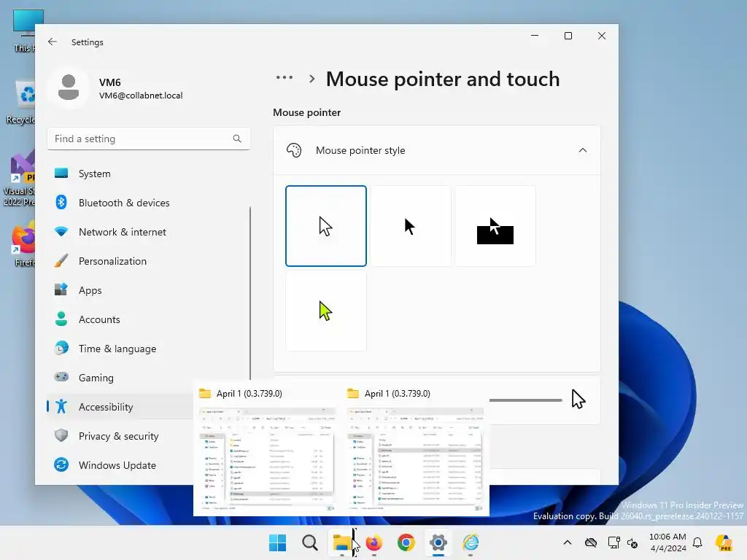Select the white mouse pointer style
Image resolution: width=747 pixels, height=560 pixels.
pyautogui.click(x=326, y=226)
